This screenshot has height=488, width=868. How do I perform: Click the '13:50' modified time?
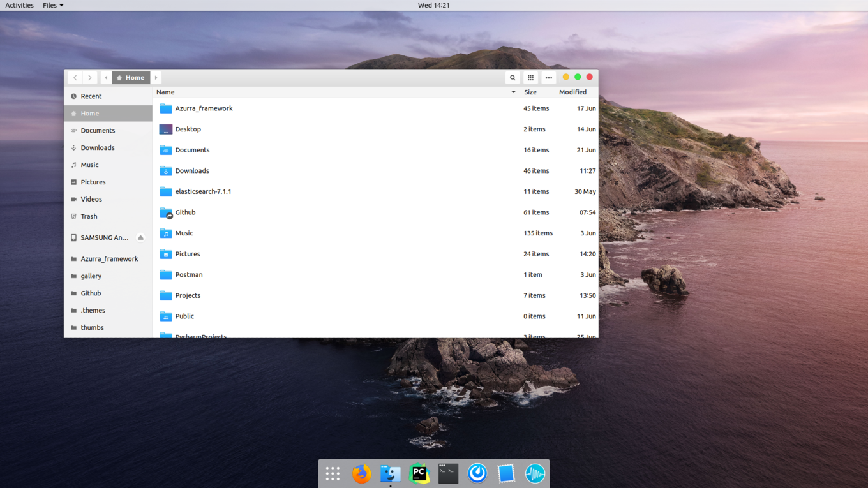coord(587,296)
